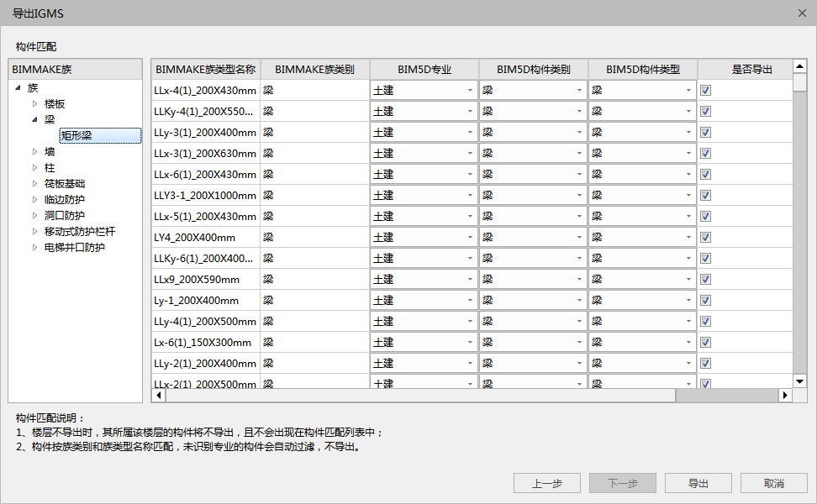Open BIM5D构件类型 dropdown for LLY3-1_200X1000mm
Image resolution: width=817 pixels, height=504 pixels.
[642, 195]
